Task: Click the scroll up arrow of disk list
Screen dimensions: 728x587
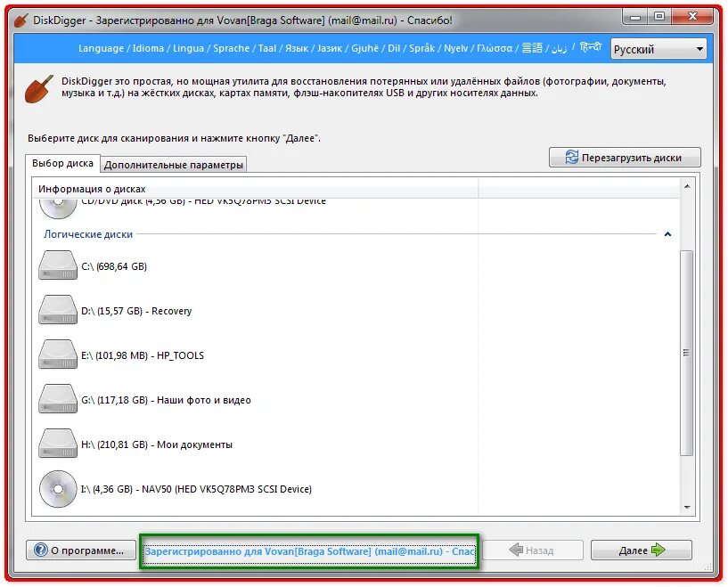Action: (687, 186)
